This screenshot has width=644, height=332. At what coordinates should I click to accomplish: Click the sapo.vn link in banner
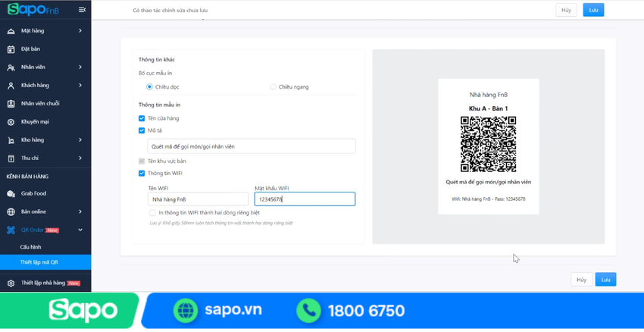233,310
